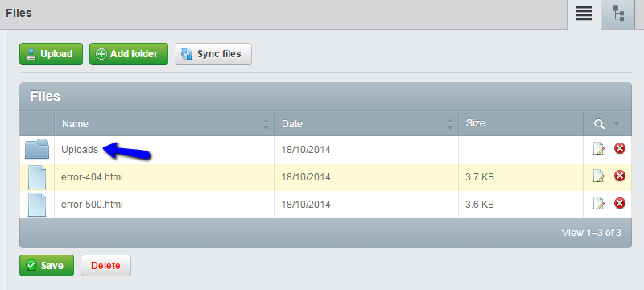Edit the error-500.html file
This screenshot has width=644, height=290.
coord(599,203)
